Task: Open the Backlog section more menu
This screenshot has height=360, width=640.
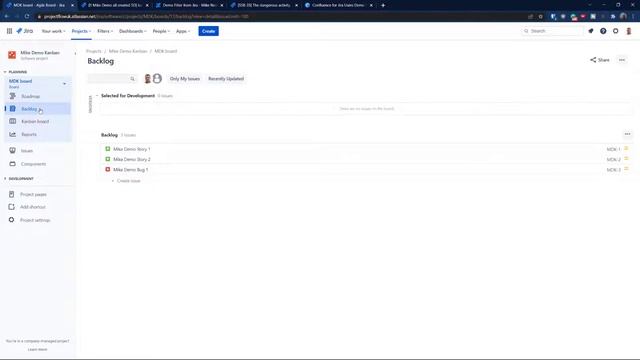Action: pyautogui.click(x=627, y=134)
